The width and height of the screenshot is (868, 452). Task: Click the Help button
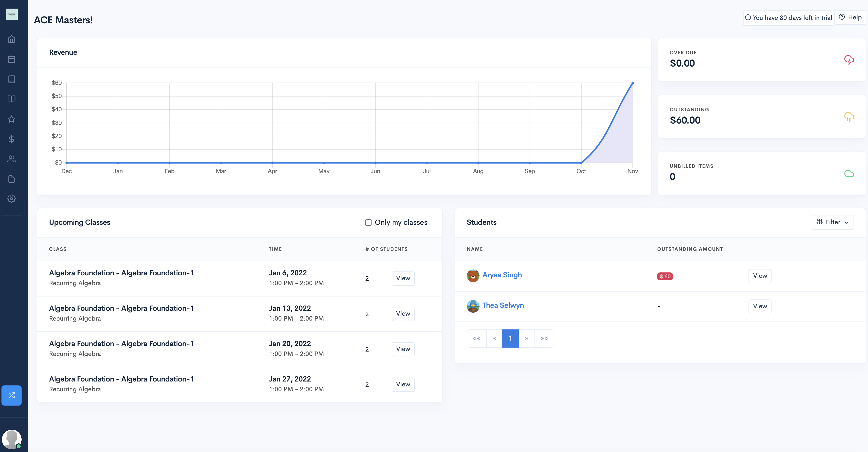tap(850, 17)
